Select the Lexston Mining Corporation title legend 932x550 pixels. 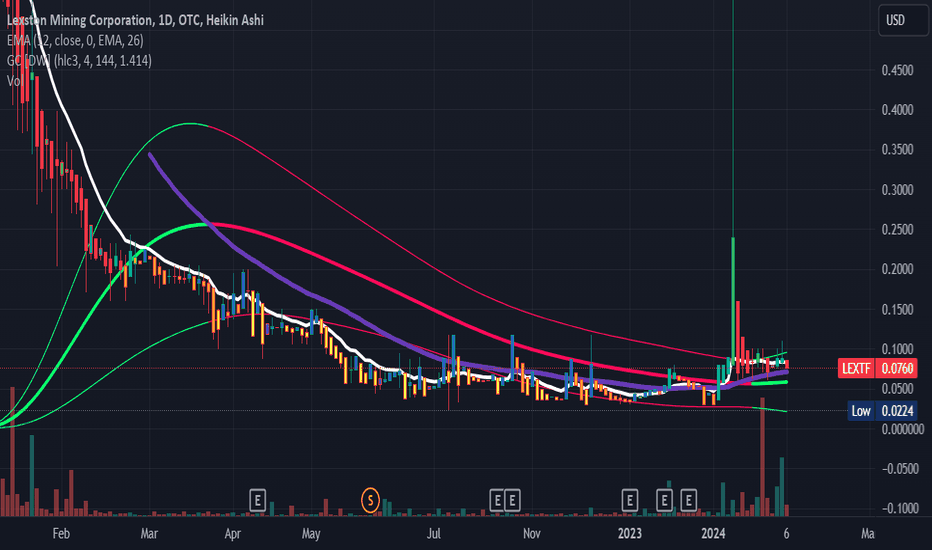point(135,20)
